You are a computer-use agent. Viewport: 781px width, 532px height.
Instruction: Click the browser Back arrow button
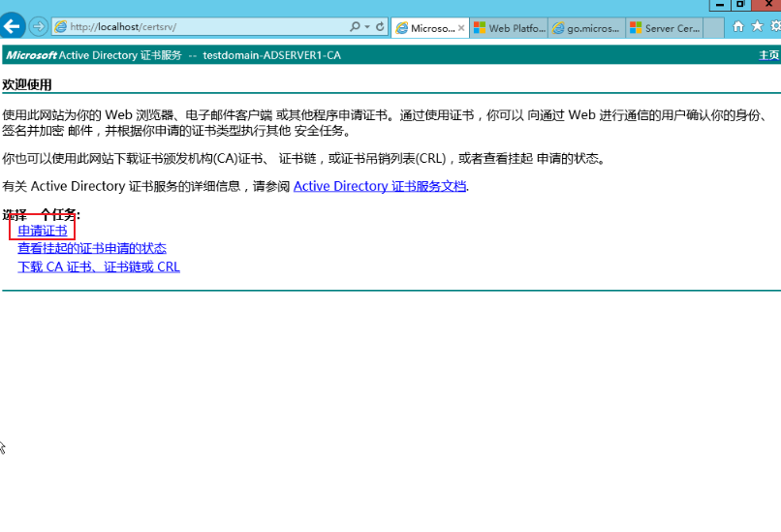12,25
